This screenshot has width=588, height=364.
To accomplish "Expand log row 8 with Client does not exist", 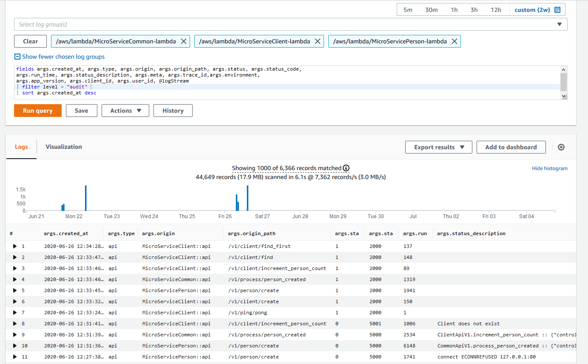I will click(x=15, y=324).
